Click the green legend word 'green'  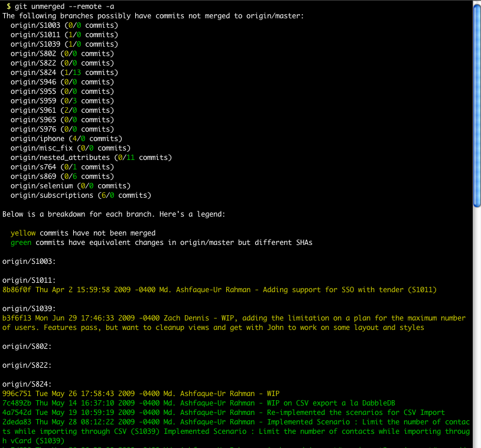point(21,243)
